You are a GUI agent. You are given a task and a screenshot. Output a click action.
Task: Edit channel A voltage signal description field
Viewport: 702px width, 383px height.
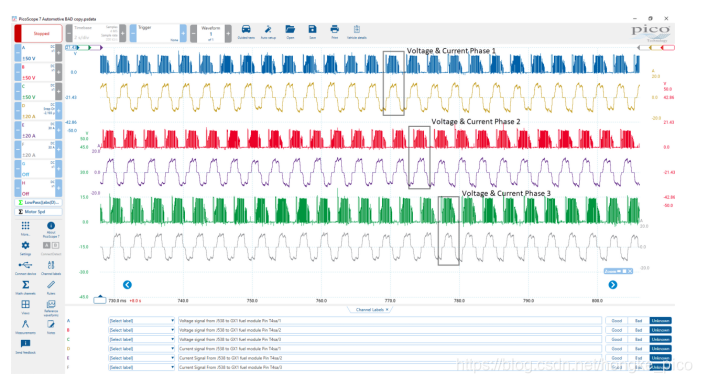pyautogui.click(x=390, y=321)
